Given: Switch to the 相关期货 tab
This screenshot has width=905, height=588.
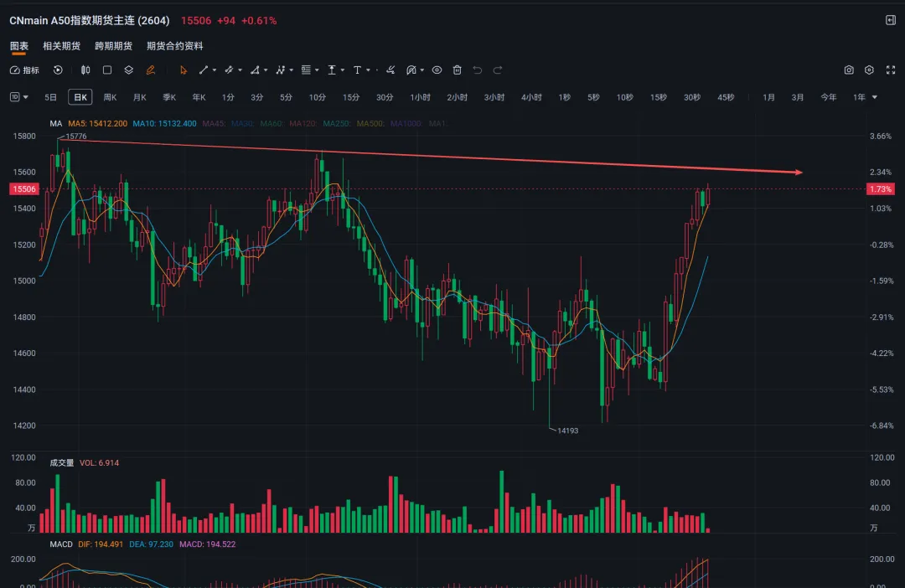Looking at the screenshot, I should click(61, 46).
